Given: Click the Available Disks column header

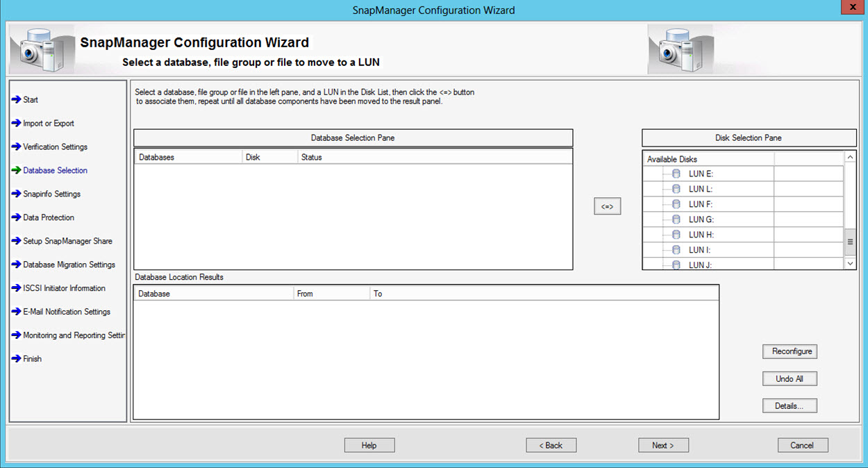Looking at the screenshot, I should pos(709,159).
